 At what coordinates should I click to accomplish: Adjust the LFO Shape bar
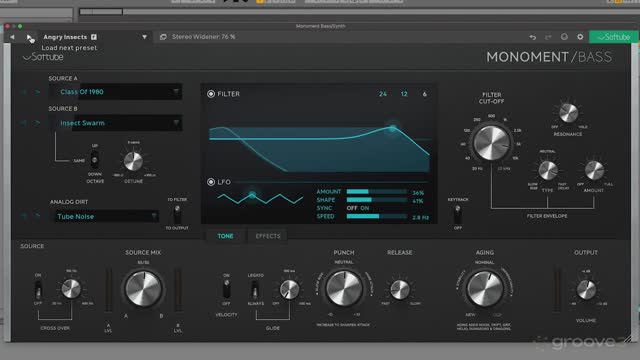pyautogui.click(x=376, y=200)
